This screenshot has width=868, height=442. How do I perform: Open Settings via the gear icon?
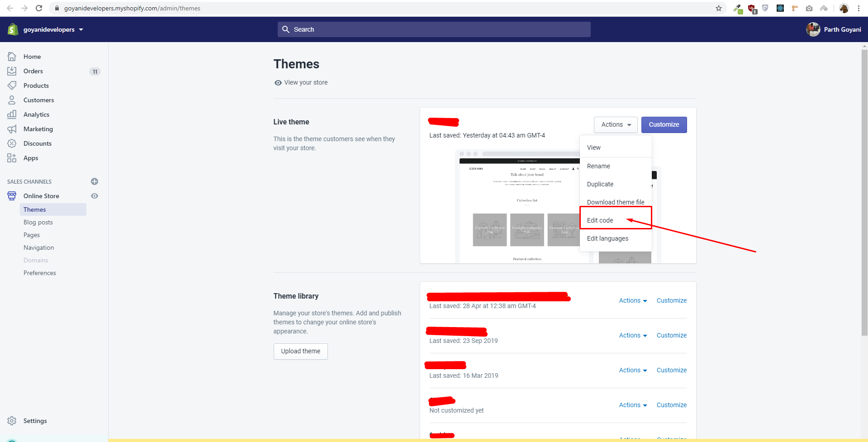(x=12, y=421)
